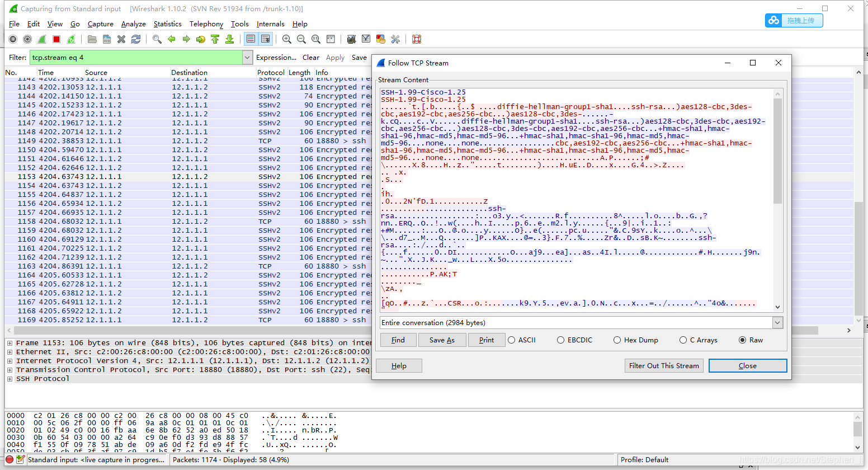Stop the running capture (red square)
This screenshot has width=868, height=470.
pyautogui.click(x=56, y=39)
